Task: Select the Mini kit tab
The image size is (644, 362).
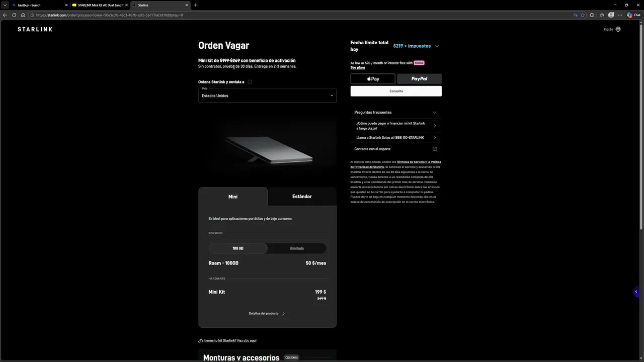Action: [233, 197]
